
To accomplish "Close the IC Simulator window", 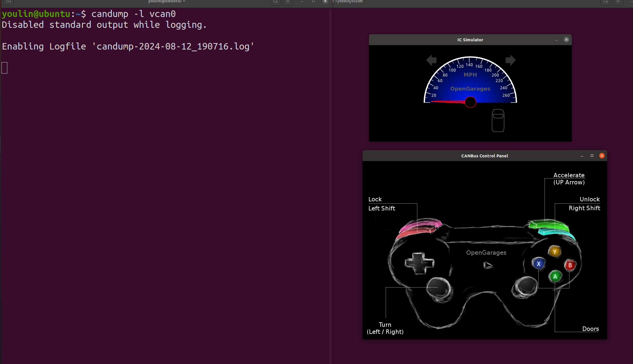I will pyautogui.click(x=566, y=40).
